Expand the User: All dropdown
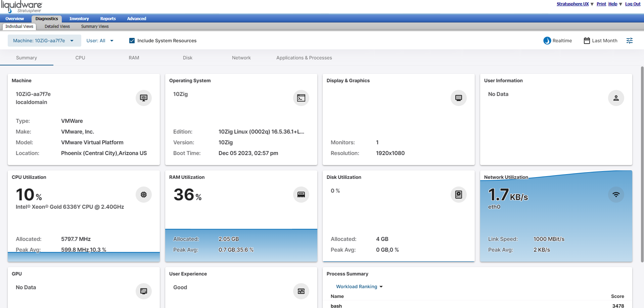The width and height of the screenshot is (644, 308). [x=100, y=41]
